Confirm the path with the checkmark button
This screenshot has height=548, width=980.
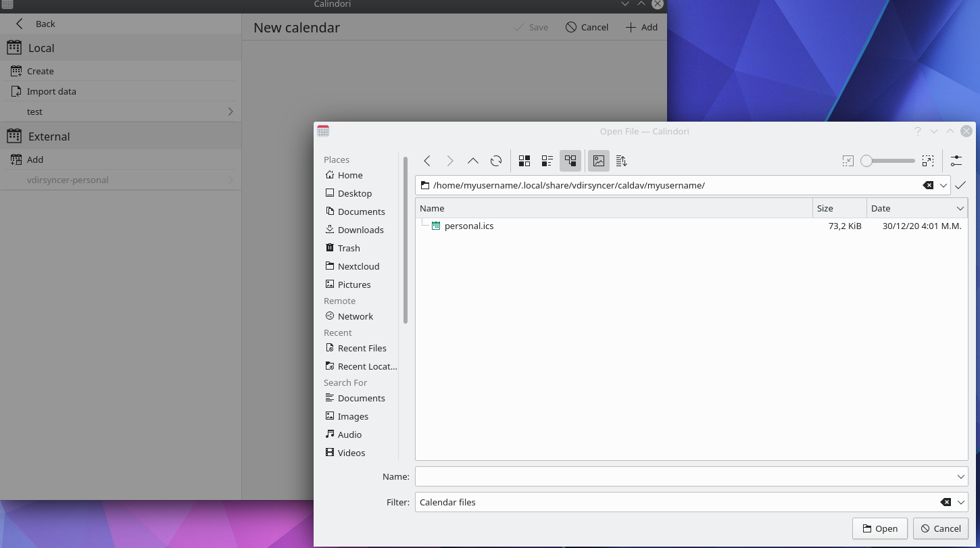point(960,185)
